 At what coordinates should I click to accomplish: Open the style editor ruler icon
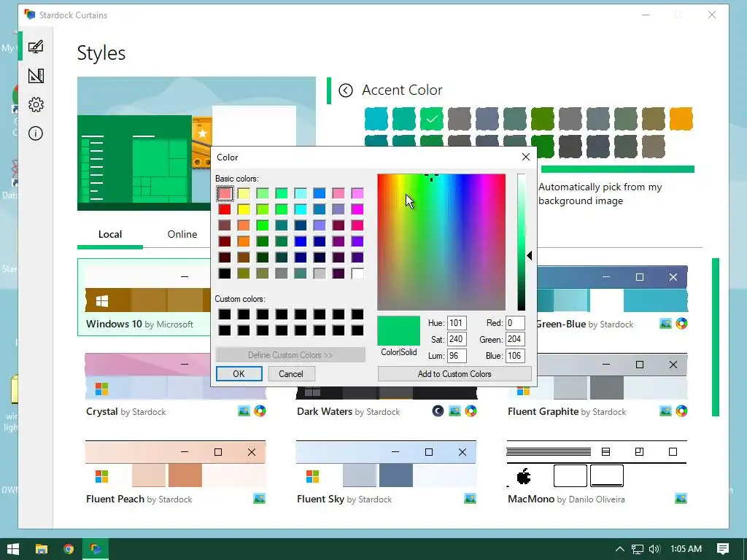[x=36, y=76]
